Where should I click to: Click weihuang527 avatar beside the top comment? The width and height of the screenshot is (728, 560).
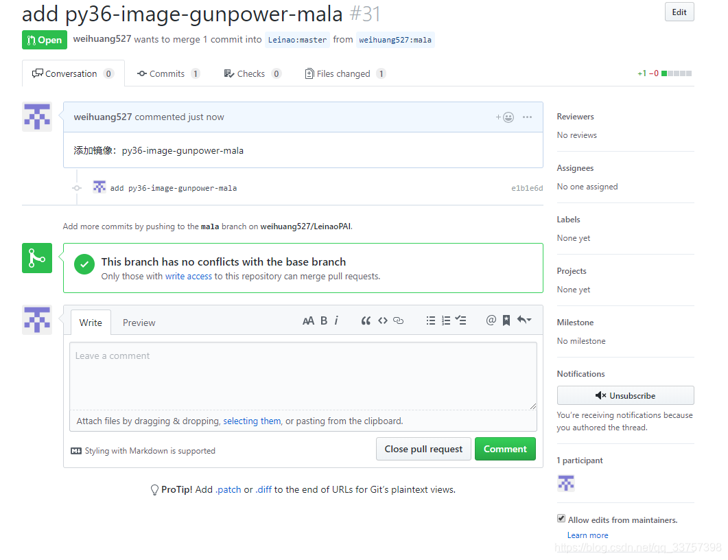[x=37, y=117]
